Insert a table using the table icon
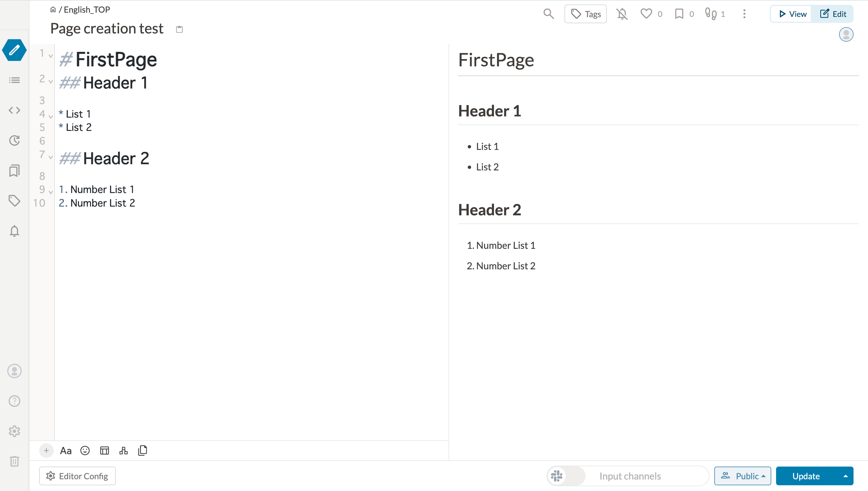This screenshot has height=491, width=868. coord(105,451)
